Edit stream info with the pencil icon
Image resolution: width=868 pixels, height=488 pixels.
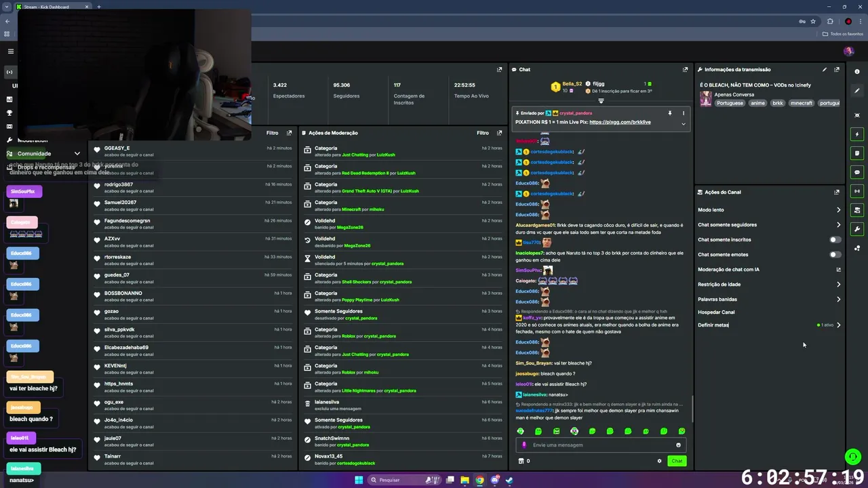point(825,69)
